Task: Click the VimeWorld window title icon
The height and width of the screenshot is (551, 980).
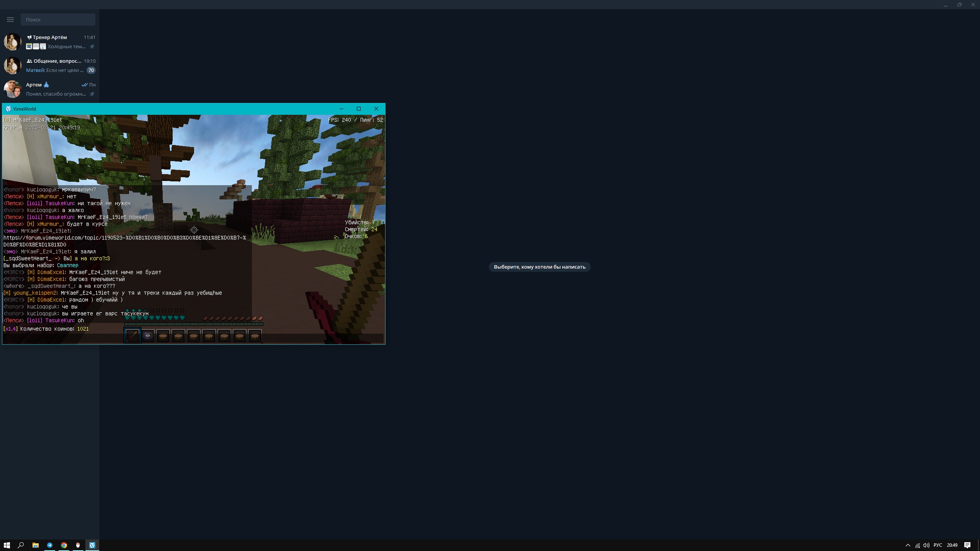Action: [x=8, y=109]
